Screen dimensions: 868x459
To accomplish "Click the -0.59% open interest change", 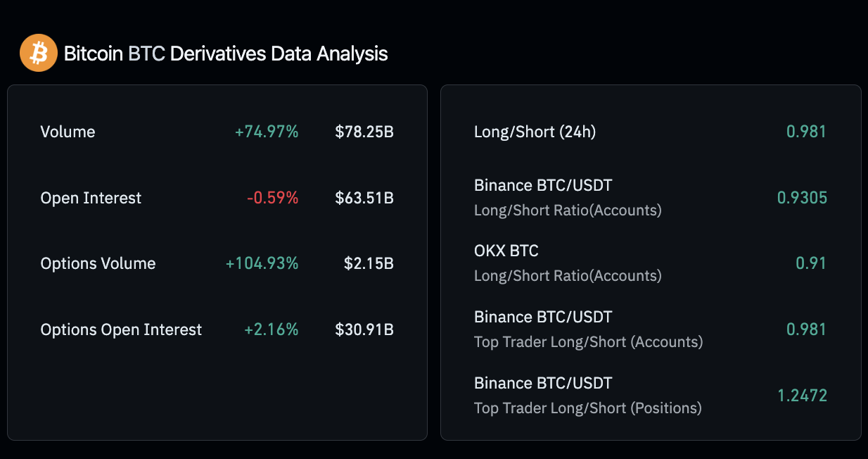I will tap(272, 198).
